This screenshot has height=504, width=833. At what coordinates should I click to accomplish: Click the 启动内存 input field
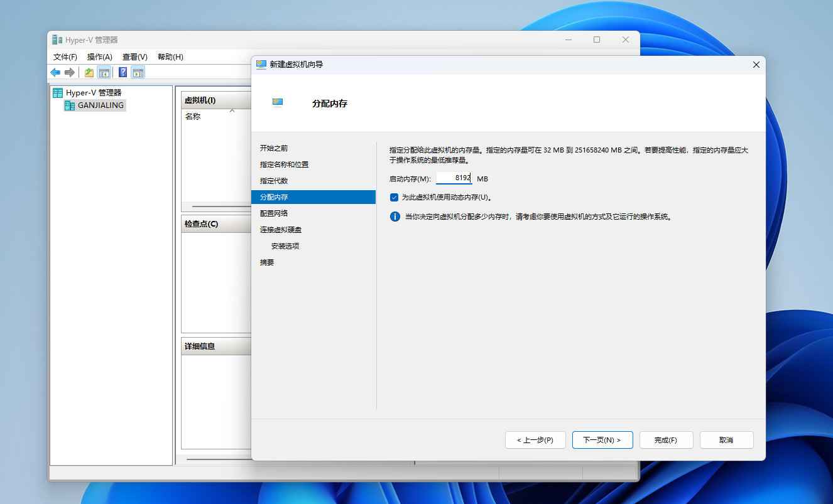[x=454, y=178]
